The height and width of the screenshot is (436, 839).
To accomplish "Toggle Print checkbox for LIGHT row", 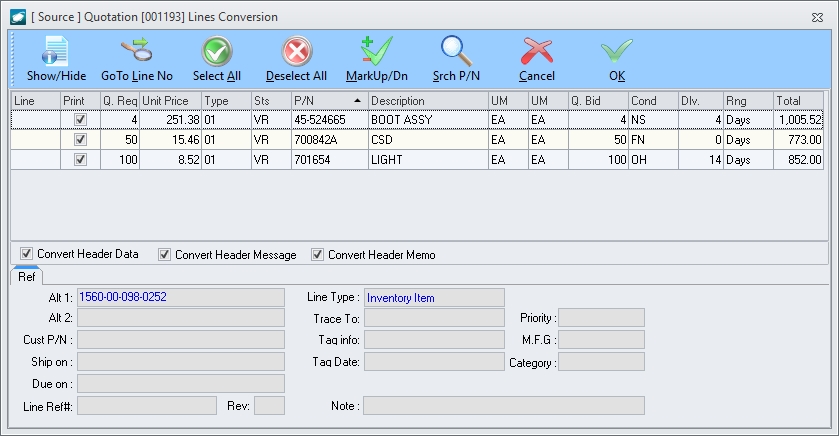I will point(80,159).
